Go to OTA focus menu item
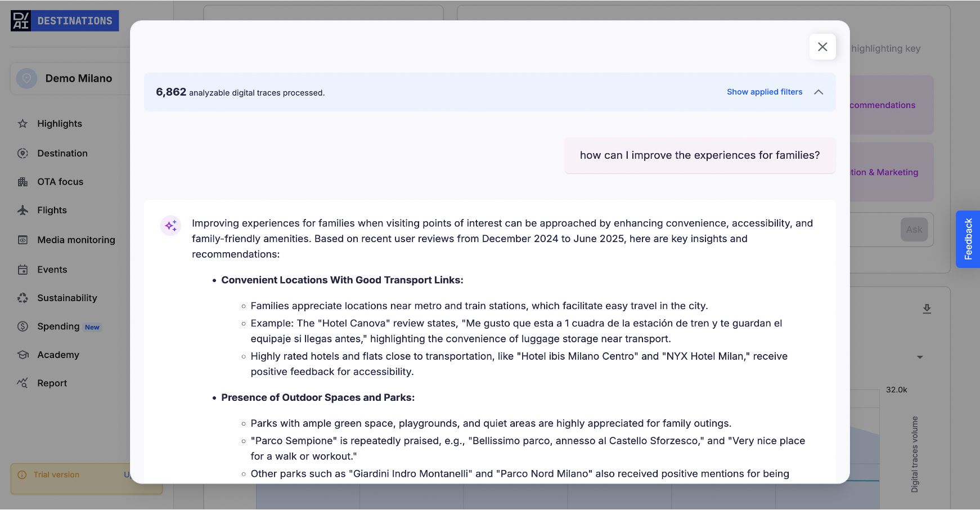The height and width of the screenshot is (510, 980). coord(60,182)
